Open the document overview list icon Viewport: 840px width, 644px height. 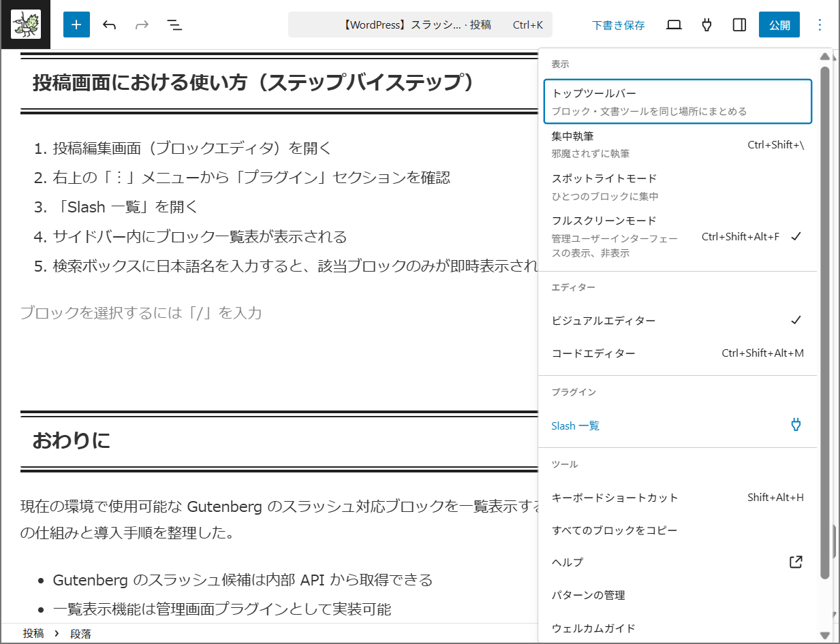click(175, 25)
